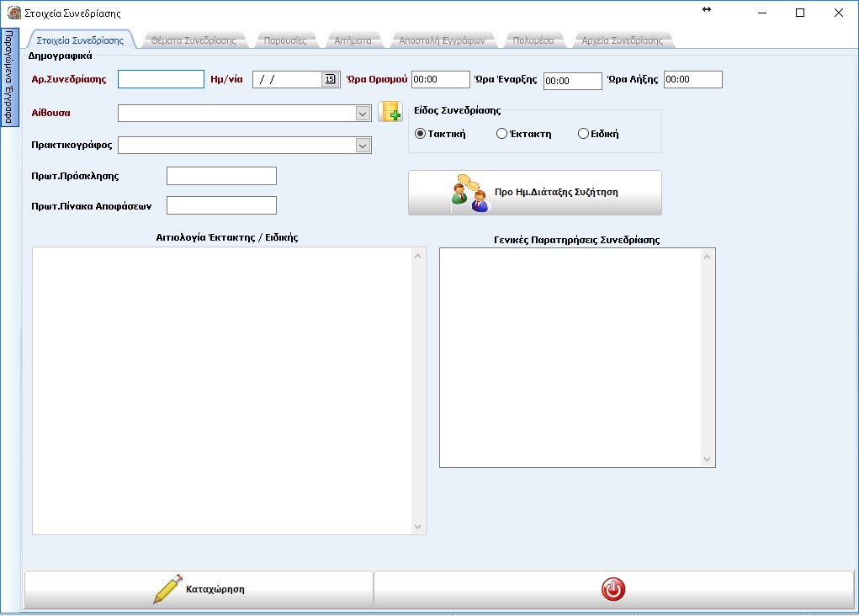The width and height of the screenshot is (859, 616).
Task: Click the application icon in the title bar
Action: coord(13,13)
